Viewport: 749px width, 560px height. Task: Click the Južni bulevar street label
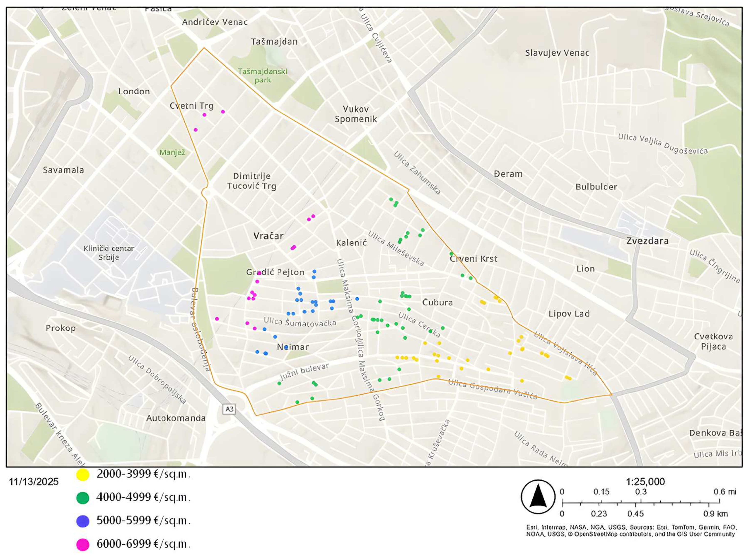[x=304, y=372]
